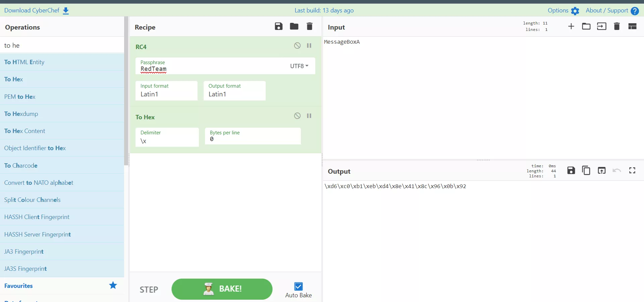
Task: Save output to file
Action: pos(571,171)
